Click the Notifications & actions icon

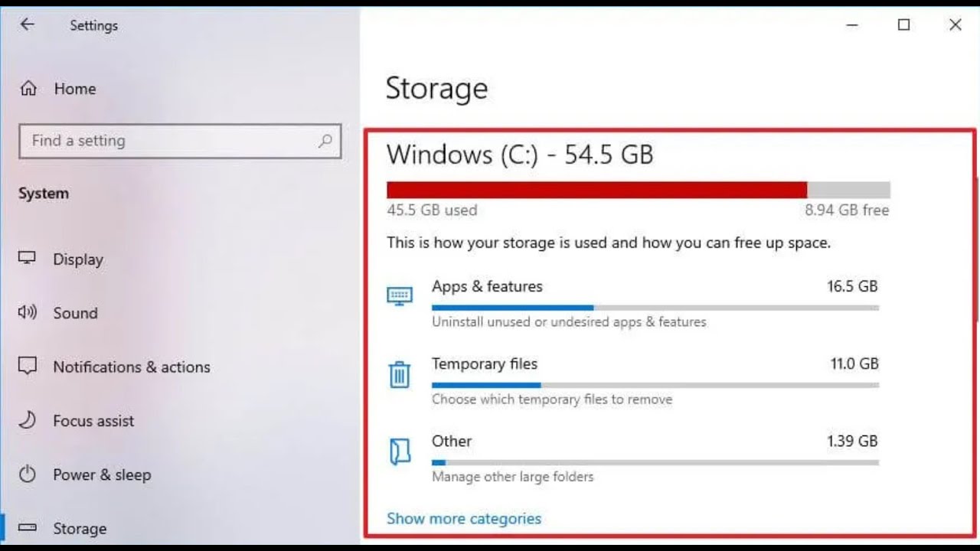click(28, 366)
